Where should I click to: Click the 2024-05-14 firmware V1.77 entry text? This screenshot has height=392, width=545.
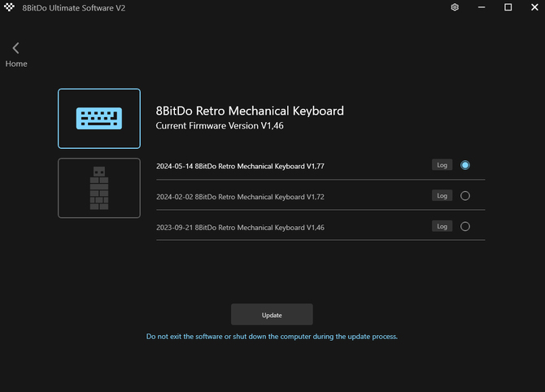[x=240, y=166]
